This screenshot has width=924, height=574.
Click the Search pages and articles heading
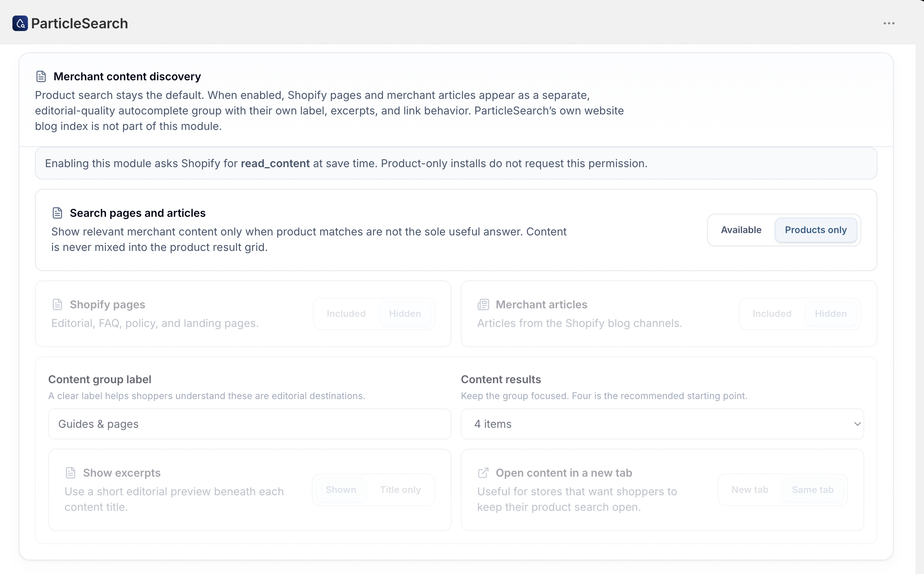pyautogui.click(x=138, y=213)
